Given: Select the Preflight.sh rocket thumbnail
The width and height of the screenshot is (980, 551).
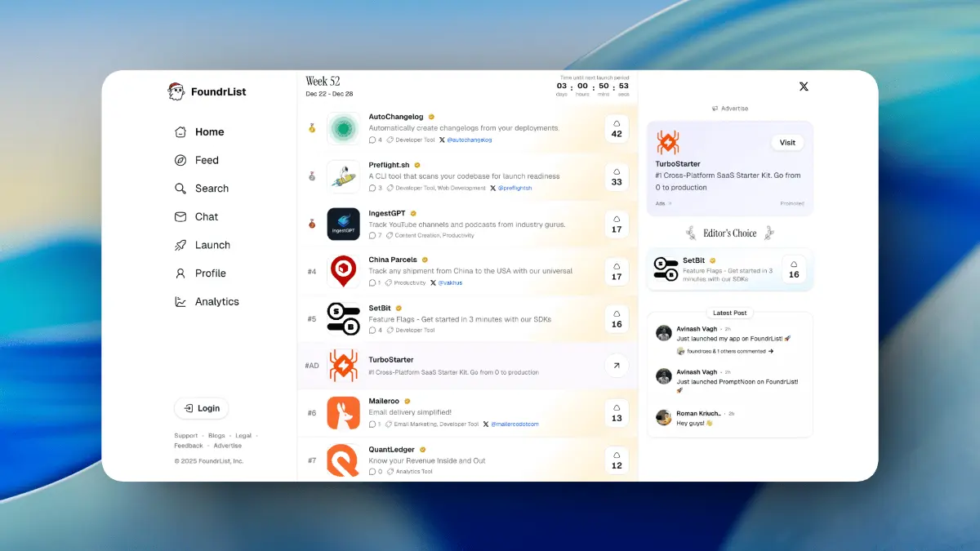Looking at the screenshot, I should (343, 176).
